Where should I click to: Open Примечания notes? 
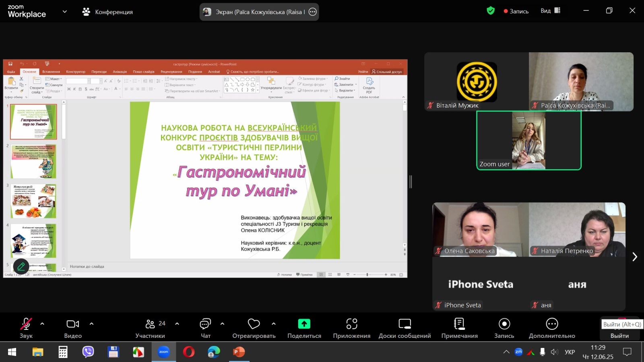tap(459, 328)
